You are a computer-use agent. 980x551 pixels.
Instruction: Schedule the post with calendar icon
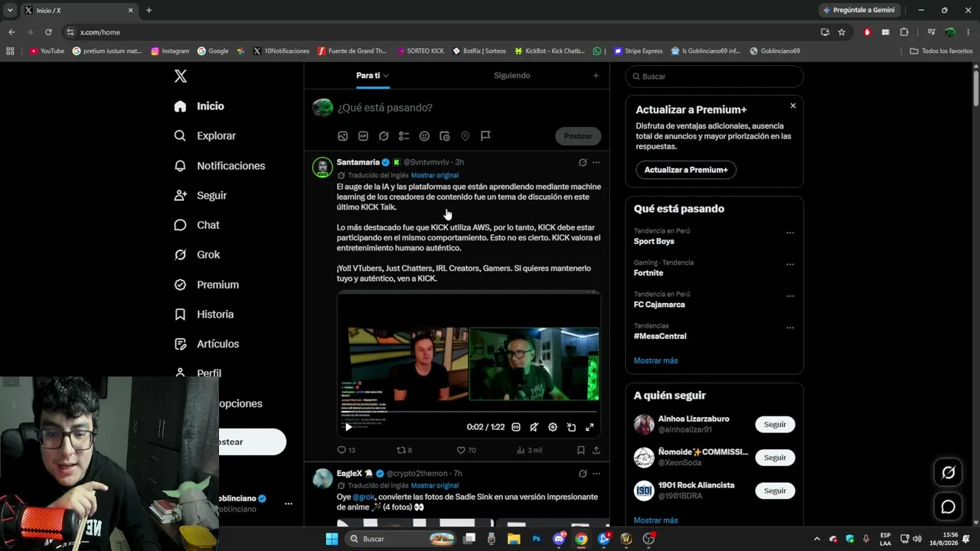pyautogui.click(x=445, y=136)
